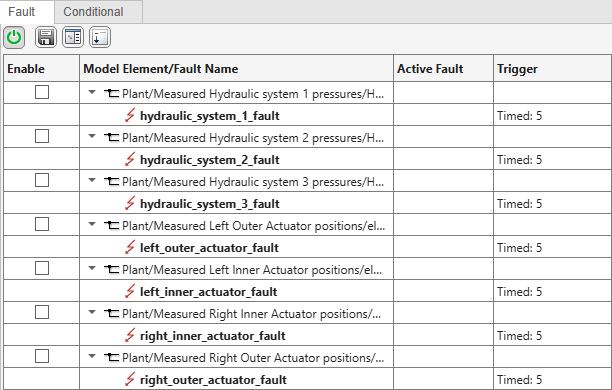612x390 pixels.
Task: Click the green power enable-faults icon
Action: tap(14, 37)
